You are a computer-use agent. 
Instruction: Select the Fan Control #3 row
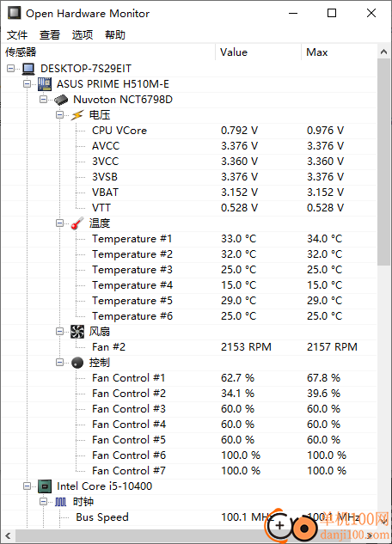[x=189, y=409]
